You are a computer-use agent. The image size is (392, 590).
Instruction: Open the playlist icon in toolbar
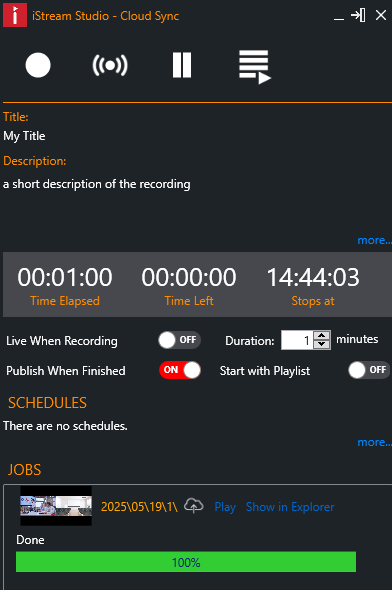pos(255,67)
